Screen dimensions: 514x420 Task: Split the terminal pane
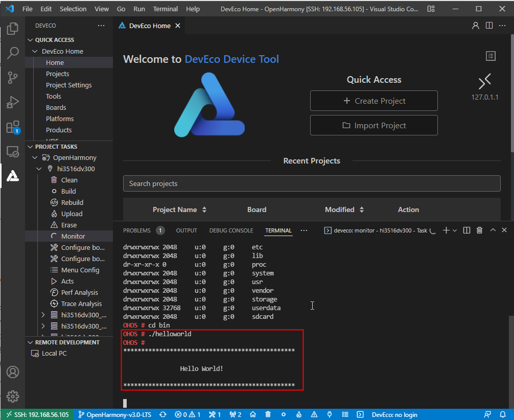(466, 230)
